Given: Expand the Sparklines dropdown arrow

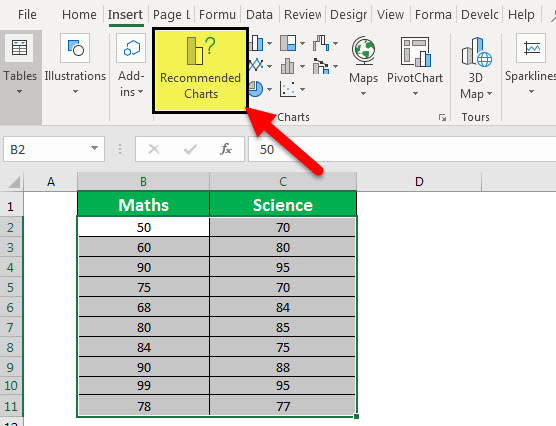Looking at the screenshot, I should [531, 92].
